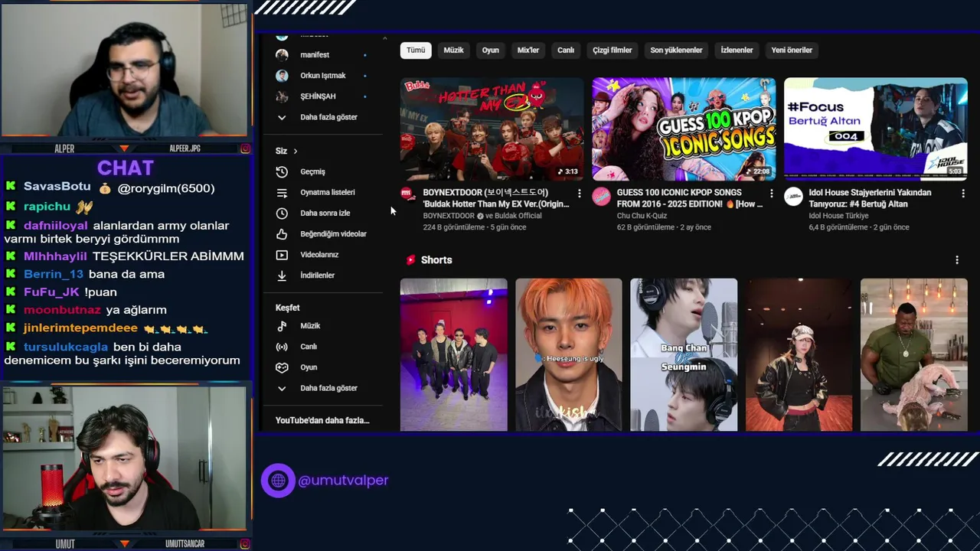Select the Tümü filter chip
980x551 pixels.
[416, 51]
